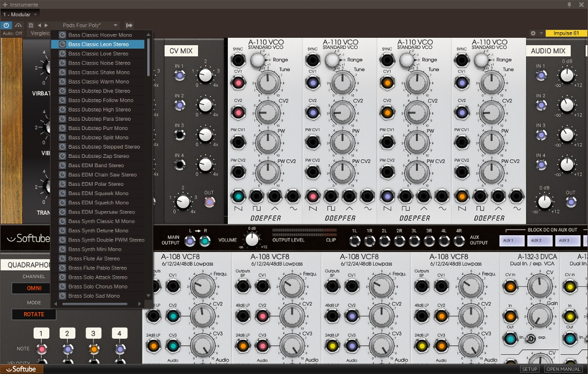
Task: Go to next preset with right arrow
Action: pyautogui.click(x=46, y=25)
